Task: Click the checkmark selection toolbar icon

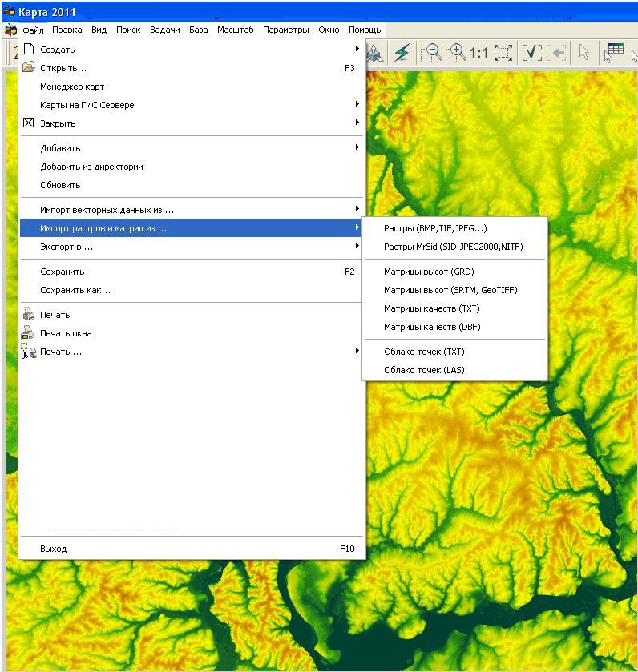Action: click(532, 53)
